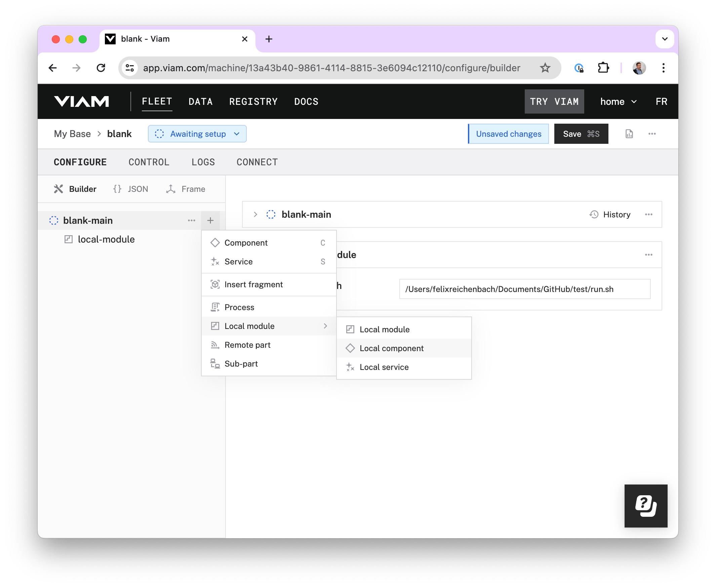Choose Process menu item
The height and width of the screenshot is (588, 716).
pyautogui.click(x=269, y=307)
